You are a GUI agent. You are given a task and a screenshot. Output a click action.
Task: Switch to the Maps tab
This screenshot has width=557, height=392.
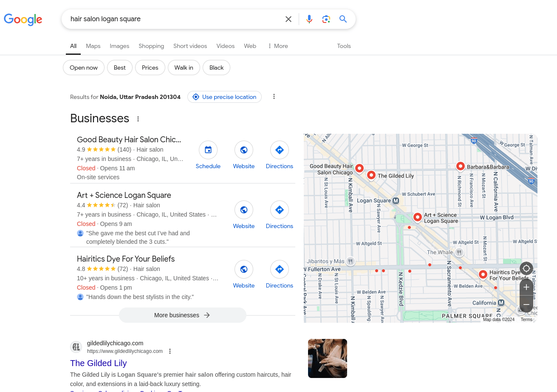(x=93, y=46)
